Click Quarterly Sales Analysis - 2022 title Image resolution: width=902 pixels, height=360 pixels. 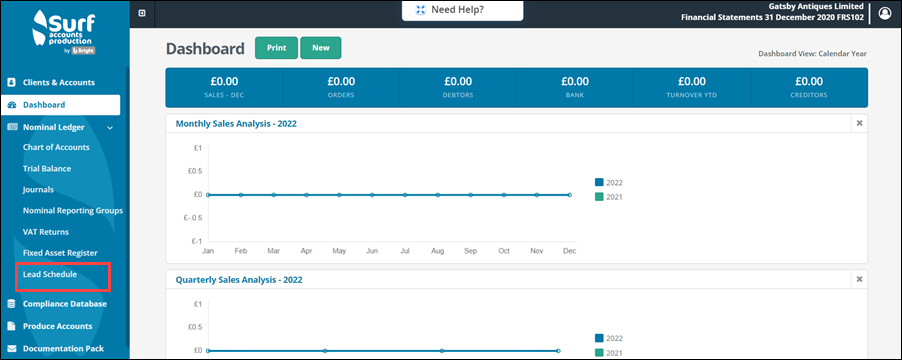(239, 280)
